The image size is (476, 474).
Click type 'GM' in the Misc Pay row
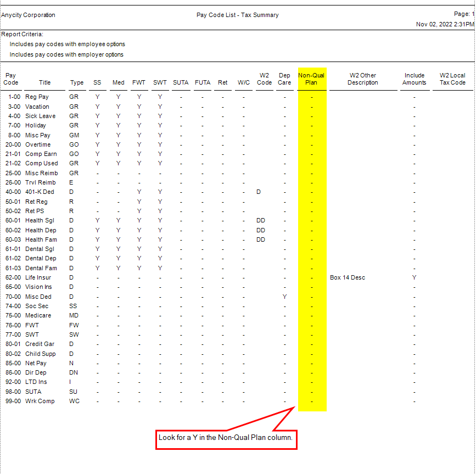point(74,135)
